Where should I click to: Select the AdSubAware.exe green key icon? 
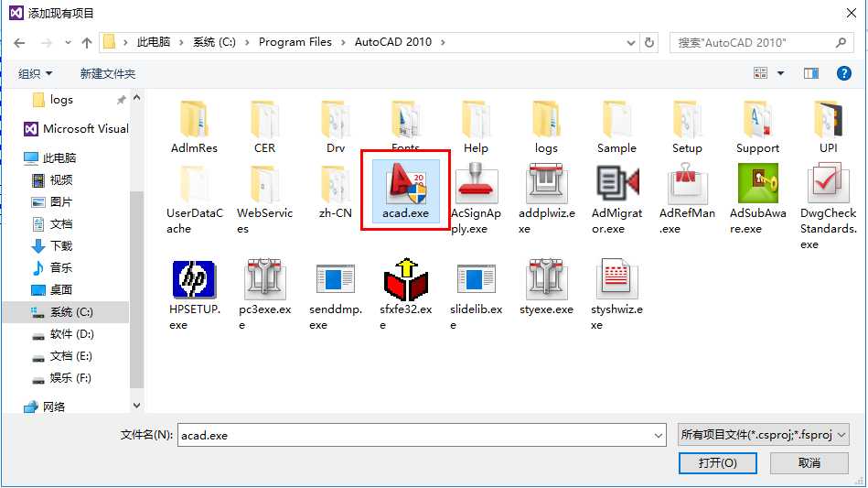758,183
